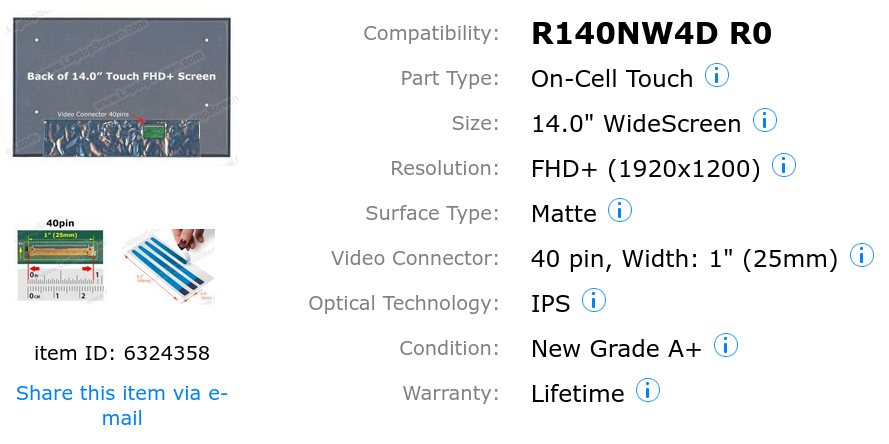Show Lifetime warranty info icon

tap(648, 390)
